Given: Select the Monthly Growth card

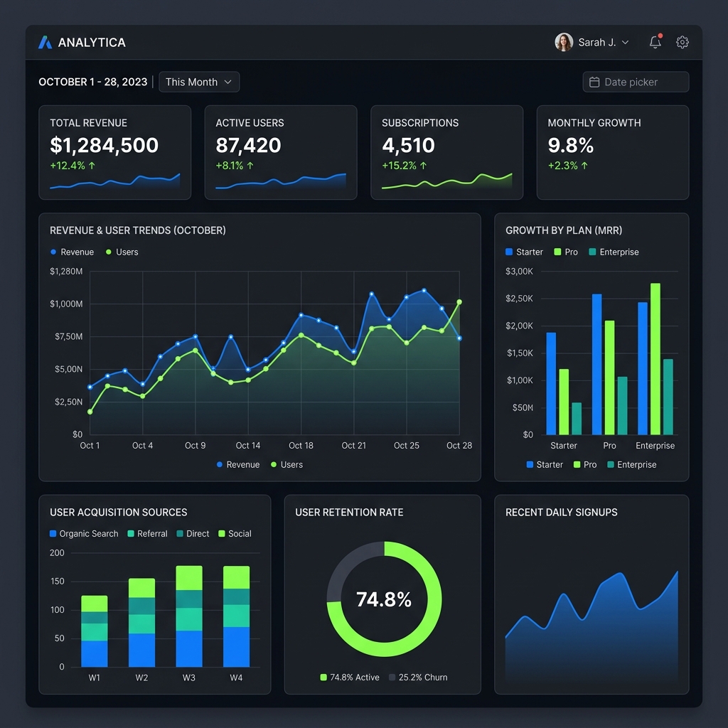Looking at the screenshot, I should 612,152.
